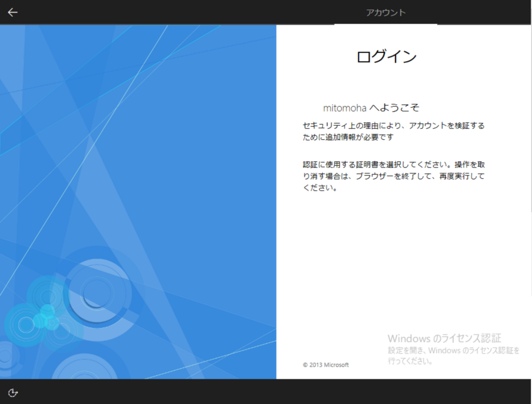
Task: Click the '© 2013 Microsoft' footer text
Action: 326,365
